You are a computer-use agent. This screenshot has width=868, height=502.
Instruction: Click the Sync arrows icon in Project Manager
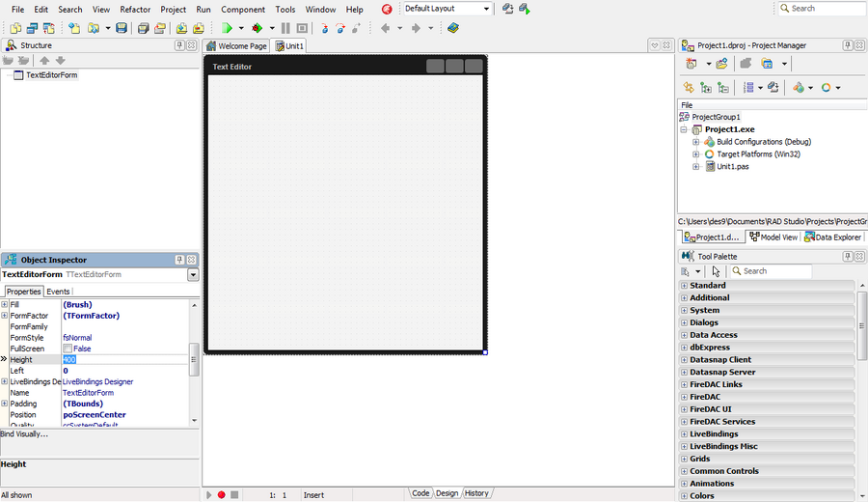(x=689, y=88)
